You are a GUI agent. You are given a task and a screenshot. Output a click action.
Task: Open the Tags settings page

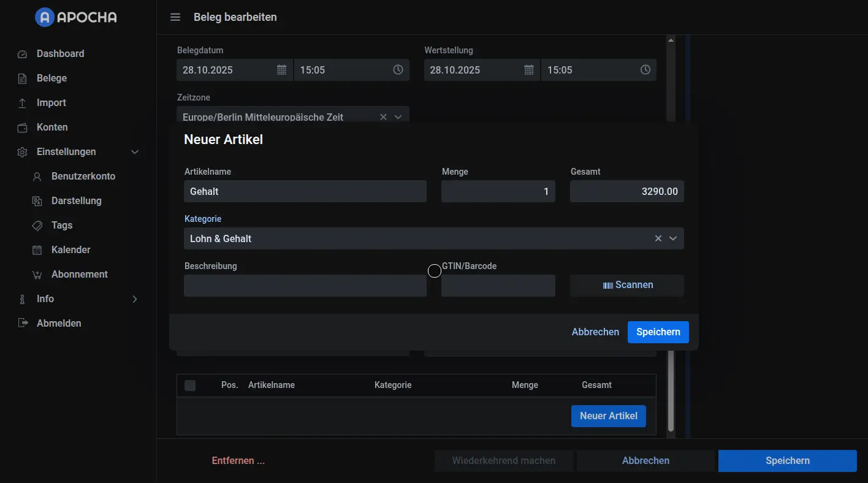[62, 226]
